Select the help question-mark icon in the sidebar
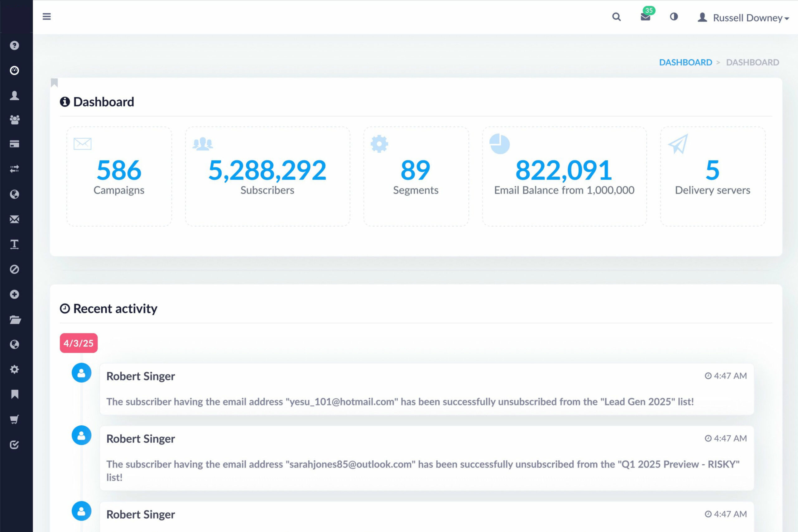 tap(15, 46)
